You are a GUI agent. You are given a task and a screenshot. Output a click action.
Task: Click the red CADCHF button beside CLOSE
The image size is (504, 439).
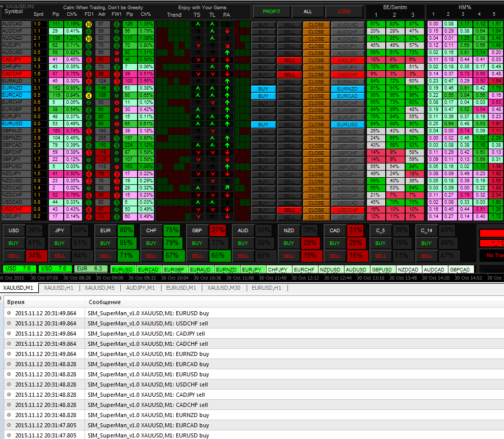pos(348,74)
